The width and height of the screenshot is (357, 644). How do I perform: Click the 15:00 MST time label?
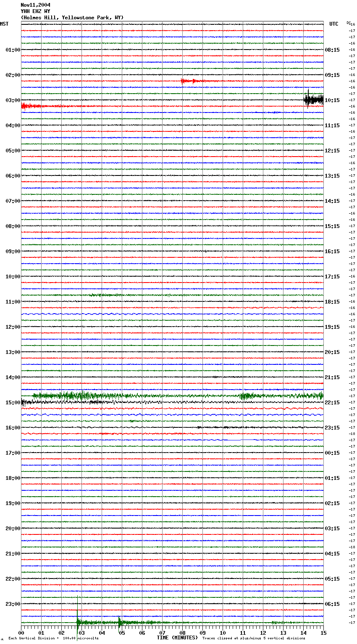13,403
